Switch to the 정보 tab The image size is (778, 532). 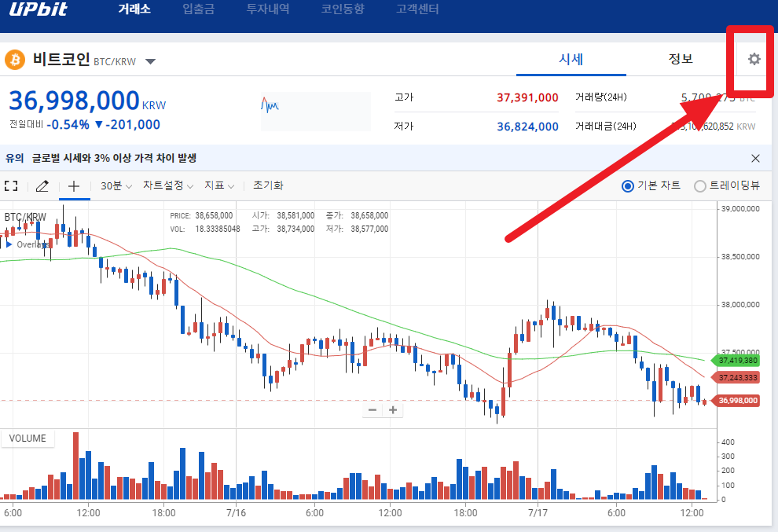coord(681,59)
